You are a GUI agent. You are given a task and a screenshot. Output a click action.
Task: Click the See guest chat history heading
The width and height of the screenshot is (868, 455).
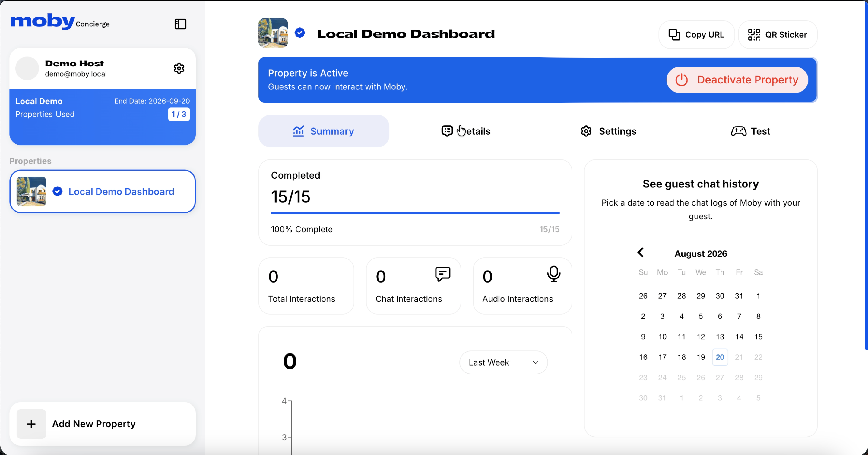701,184
